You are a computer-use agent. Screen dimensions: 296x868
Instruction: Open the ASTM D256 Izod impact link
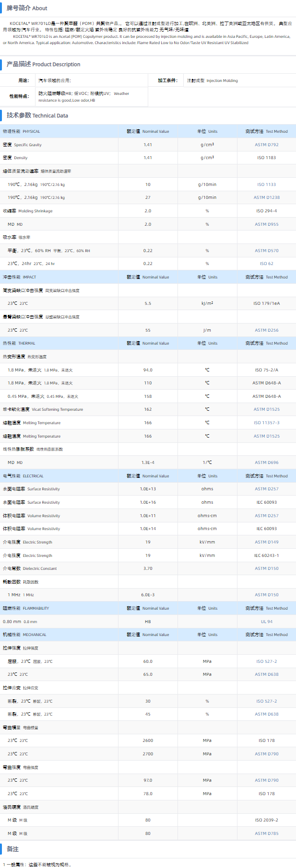pyautogui.click(x=266, y=330)
